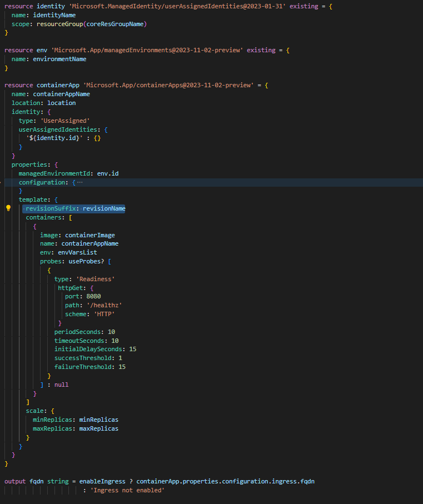Click the 'UserAssigned' string

coord(65,121)
